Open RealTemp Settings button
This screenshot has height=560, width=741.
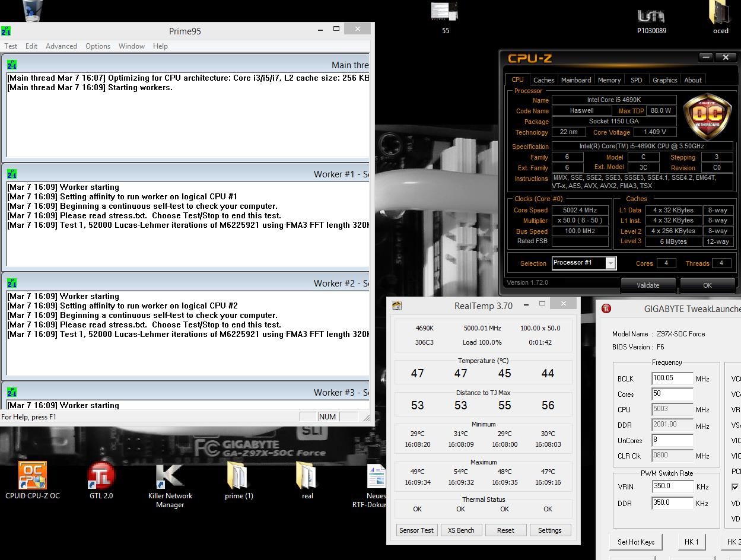coord(550,530)
